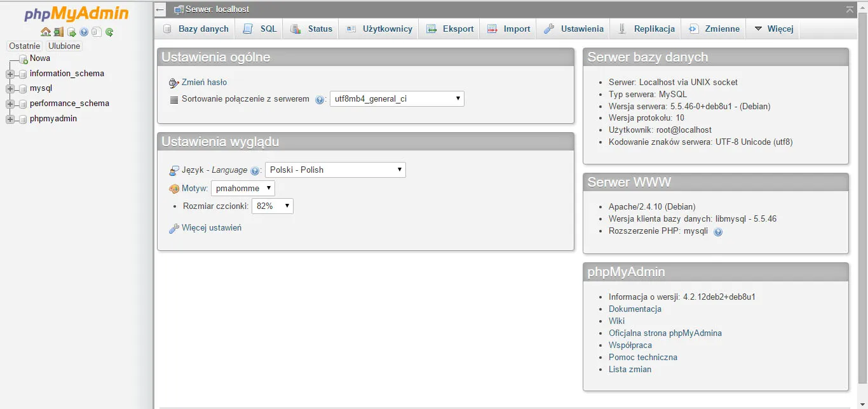Open the server connection collation dropdown
Screen dimensions: 868x409
tap(397, 99)
